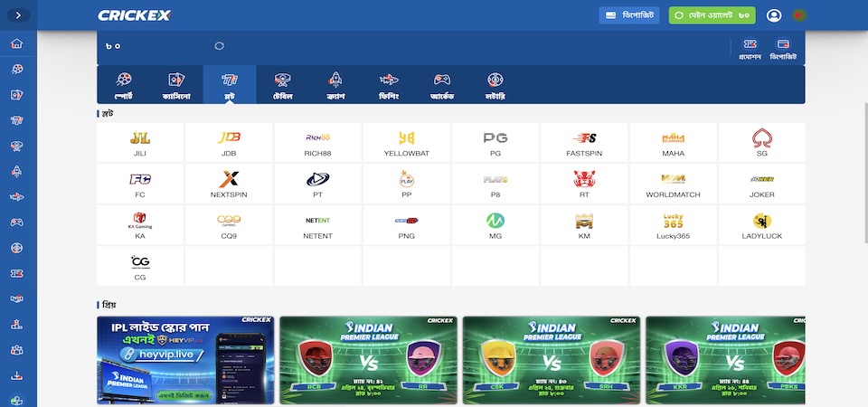Open the NETENT slot provider

317,225
